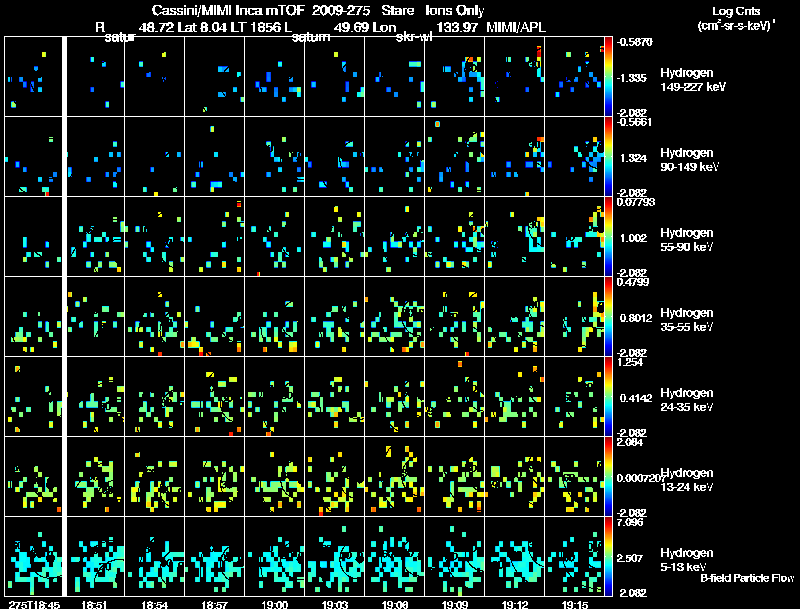The width and height of the screenshot is (800, 609).
Task: Open the 24-35 keV panel at 18:57
Action: 214,397
